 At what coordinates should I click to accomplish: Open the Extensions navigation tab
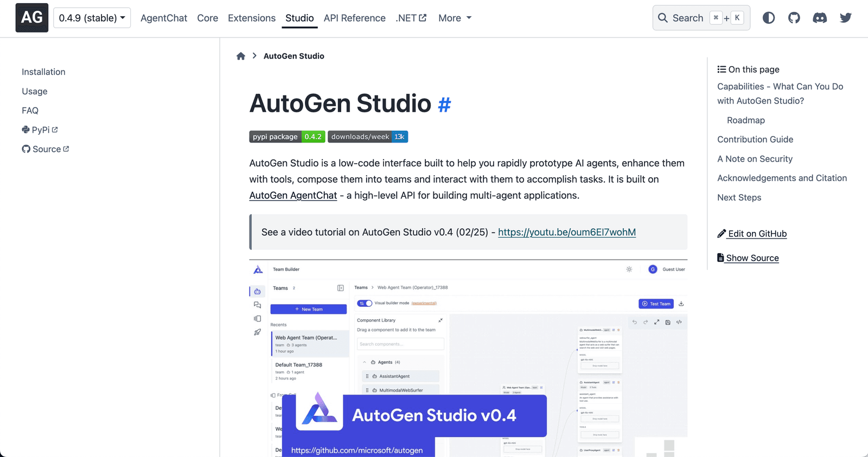point(252,18)
